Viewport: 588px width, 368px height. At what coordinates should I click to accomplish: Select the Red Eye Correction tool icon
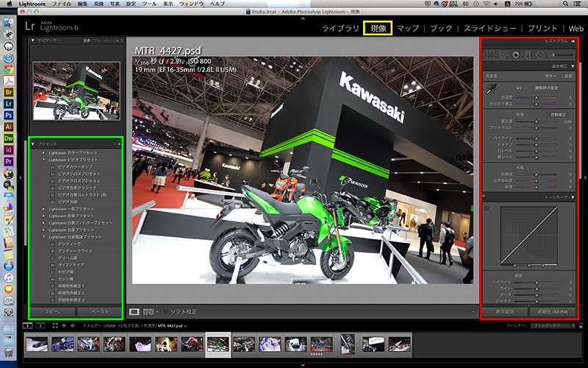tap(516, 55)
